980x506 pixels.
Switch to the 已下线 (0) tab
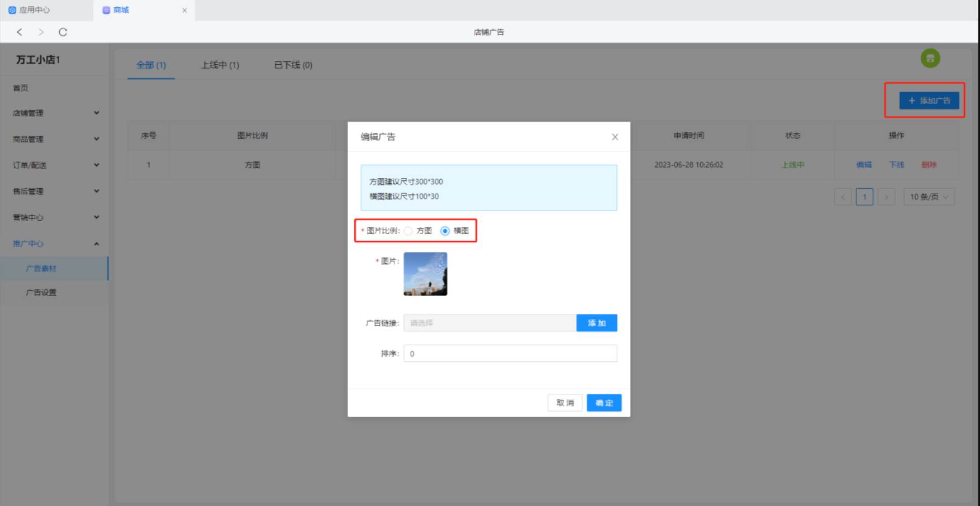pos(293,65)
